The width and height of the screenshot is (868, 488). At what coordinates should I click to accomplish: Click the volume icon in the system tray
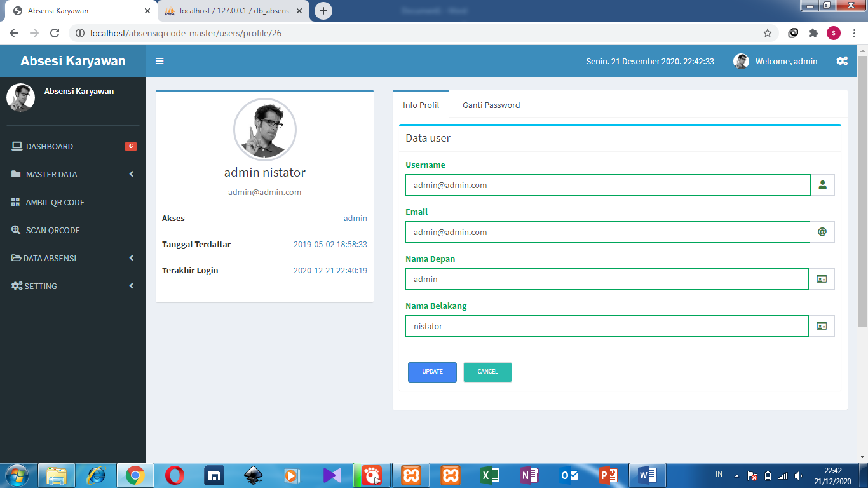click(x=799, y=475)
